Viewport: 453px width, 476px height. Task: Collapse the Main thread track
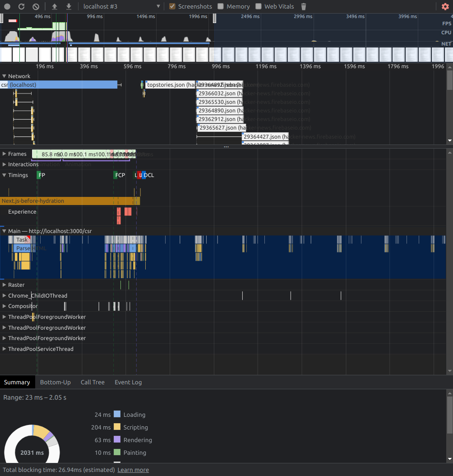[x=4, y=231]
